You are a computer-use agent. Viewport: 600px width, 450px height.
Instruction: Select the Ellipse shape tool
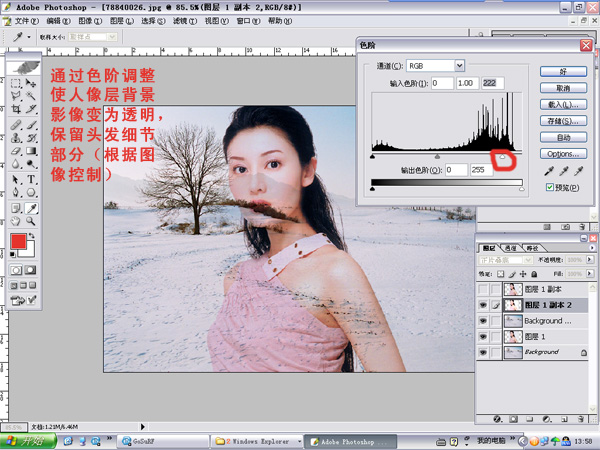31,192
